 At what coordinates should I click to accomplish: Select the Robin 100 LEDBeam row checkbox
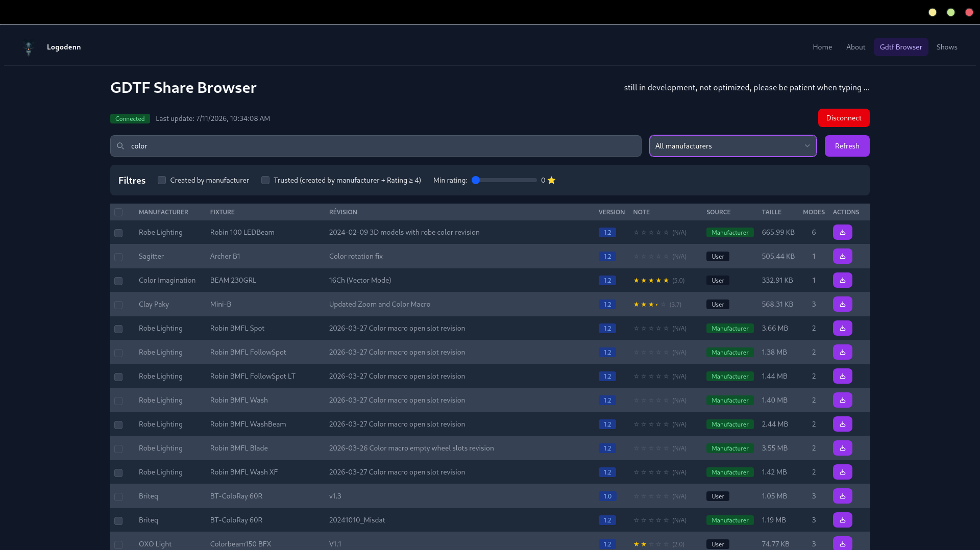tap(118, 233)
